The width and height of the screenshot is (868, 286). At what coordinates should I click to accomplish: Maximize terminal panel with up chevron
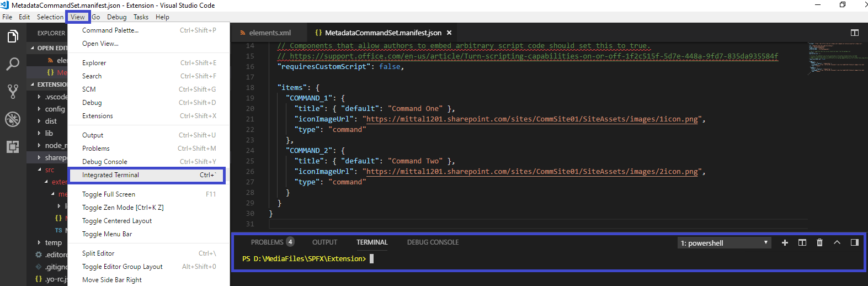[x=837, y=243]
